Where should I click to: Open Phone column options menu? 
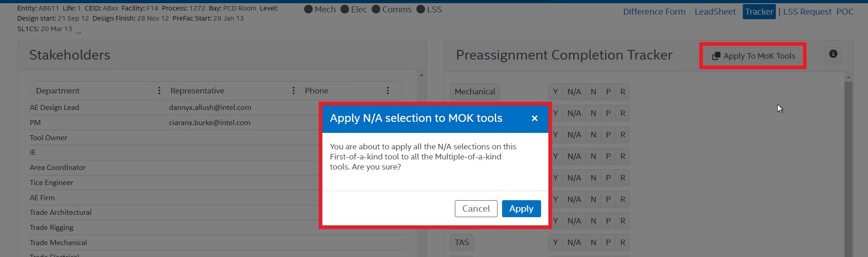point(387,91)
